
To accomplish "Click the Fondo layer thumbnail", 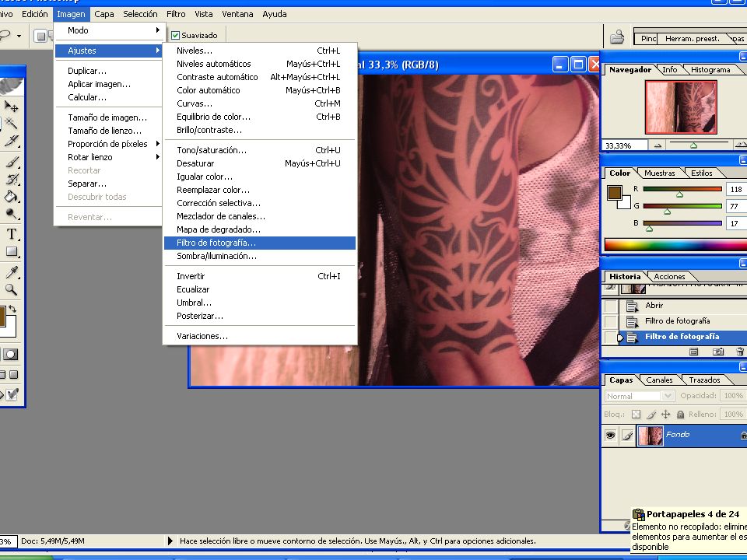I will click(x=650, y=436).
